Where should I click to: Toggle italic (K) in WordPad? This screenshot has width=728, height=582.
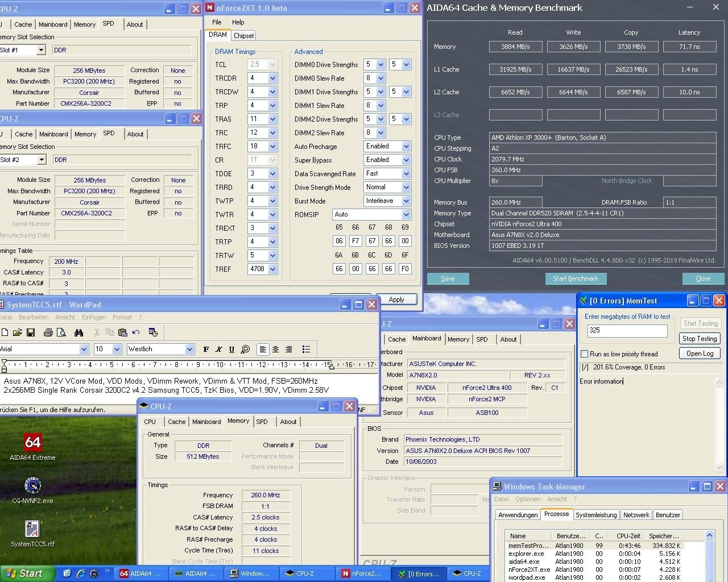click(218, 350)
